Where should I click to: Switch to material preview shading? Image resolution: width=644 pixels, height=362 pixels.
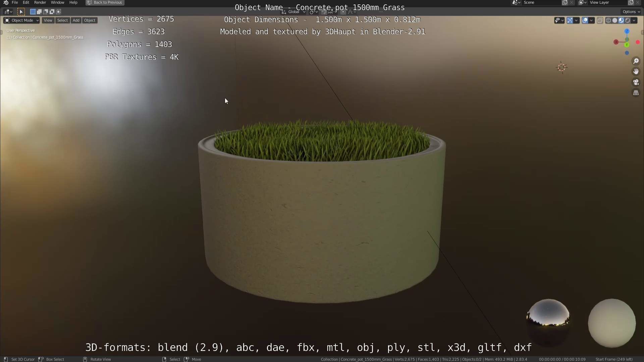tap(621, 20)
